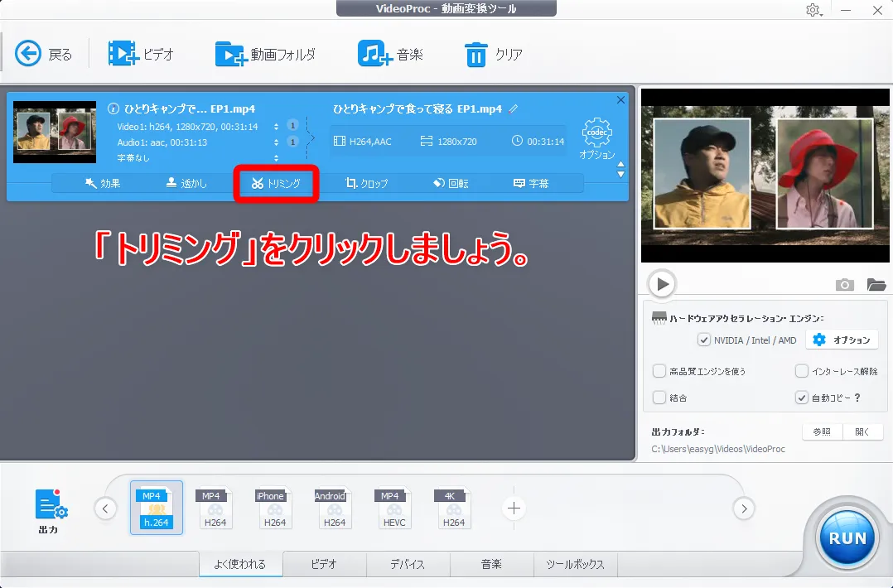Open the クロップ crop tool

[x=366, y=183]
